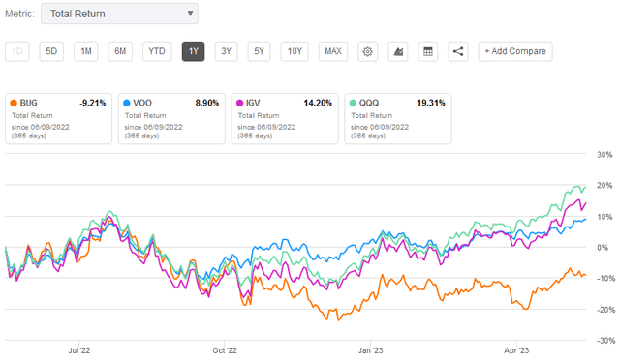
Task: Select the 10Y time range
Action: 294,51
